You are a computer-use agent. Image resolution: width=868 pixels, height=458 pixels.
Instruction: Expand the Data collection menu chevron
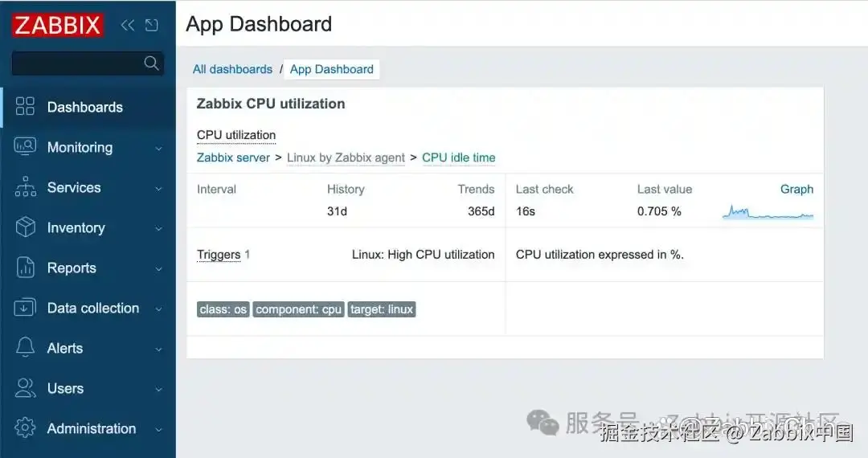[x=158, y=309]
